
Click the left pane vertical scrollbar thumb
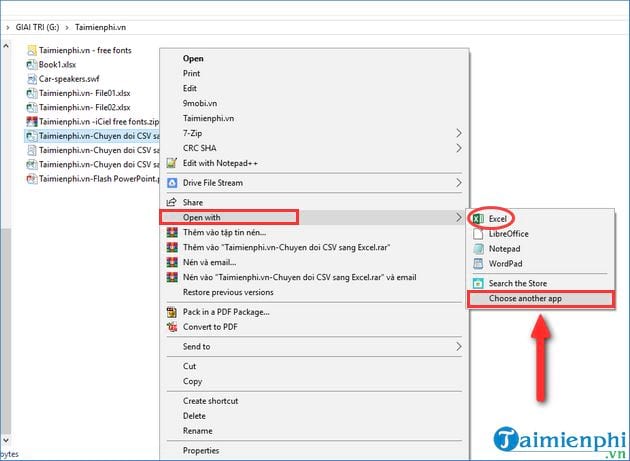pyautogui.click(x=6, y=331)
